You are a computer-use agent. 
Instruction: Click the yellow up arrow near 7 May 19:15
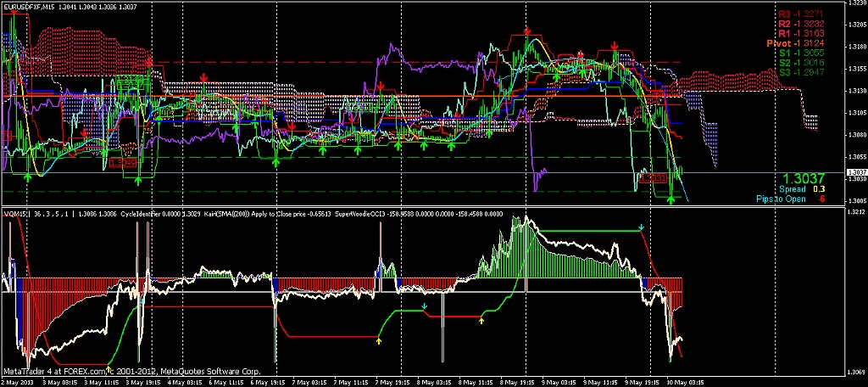tap(379, 339)
